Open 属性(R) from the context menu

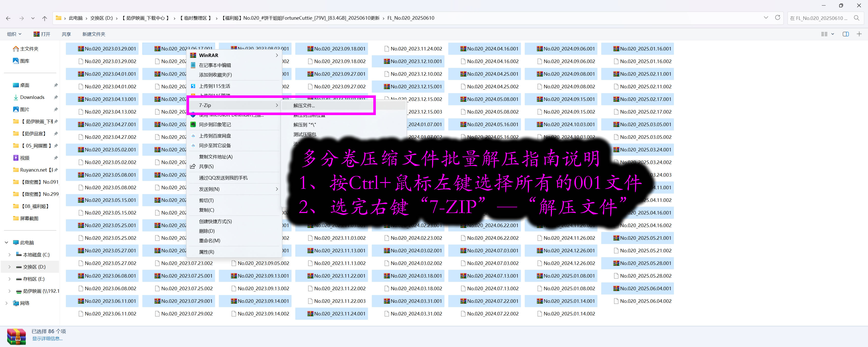click(x=207, y=252)
